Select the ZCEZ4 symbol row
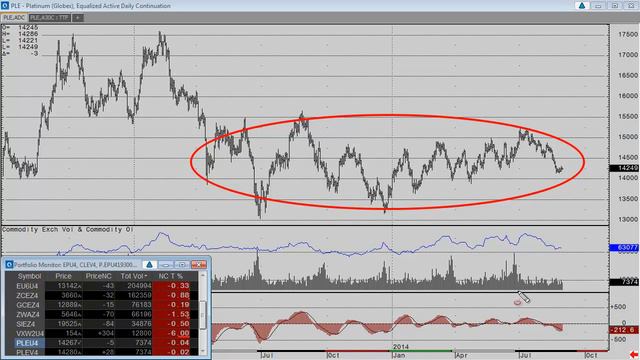640x360 pixels. coord(27,296)
